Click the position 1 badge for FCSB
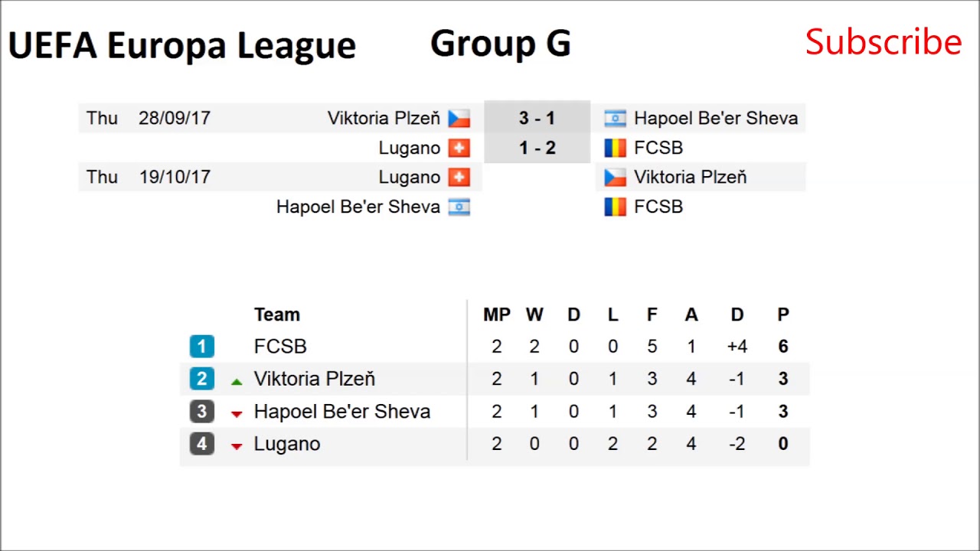The height and width of the screenshot is (551, 980). (x=202, y=347)
